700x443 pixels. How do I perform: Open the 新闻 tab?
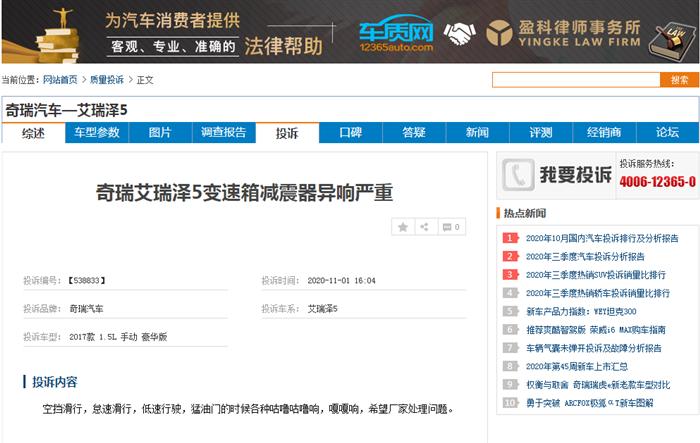click(477, 133)
